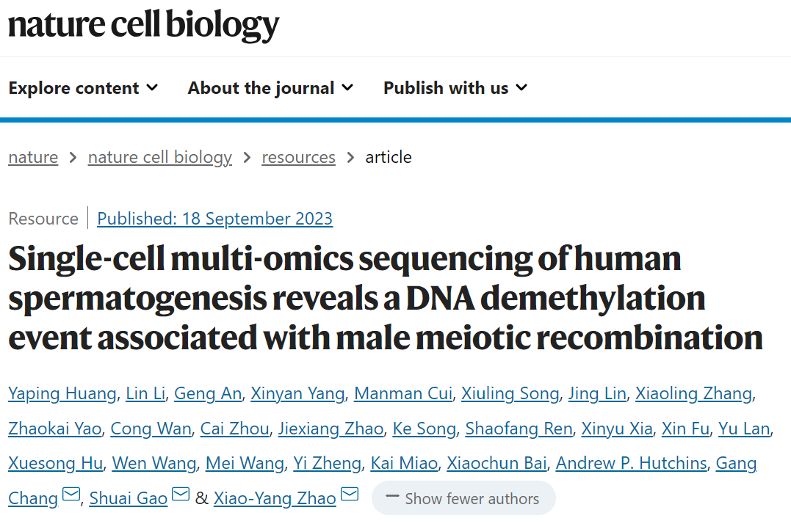Image resolution: width=791 pixels, height=532 pixels.
Task: Open author Xiaoling Zhang link
Action: pyautogui.click(x=693, y=393)
